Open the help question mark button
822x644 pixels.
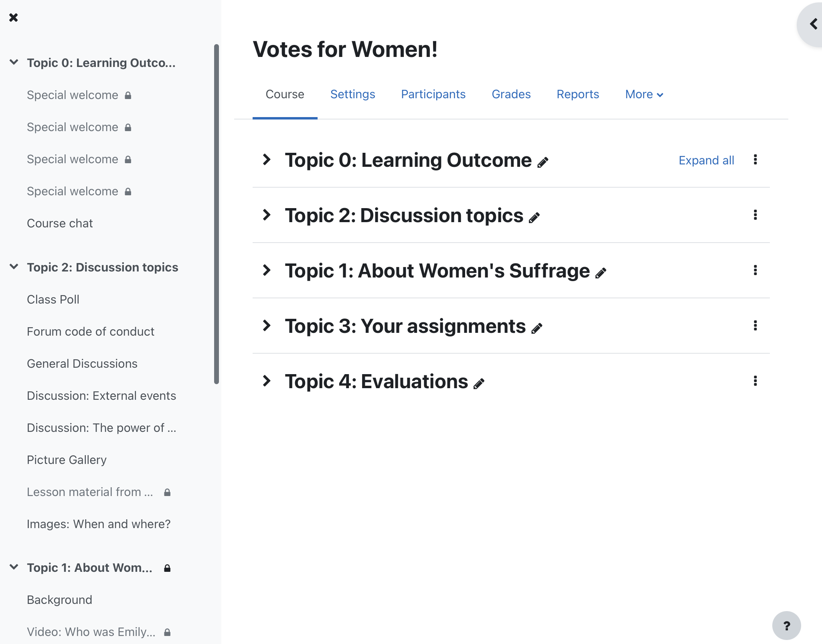pos(787,626)
